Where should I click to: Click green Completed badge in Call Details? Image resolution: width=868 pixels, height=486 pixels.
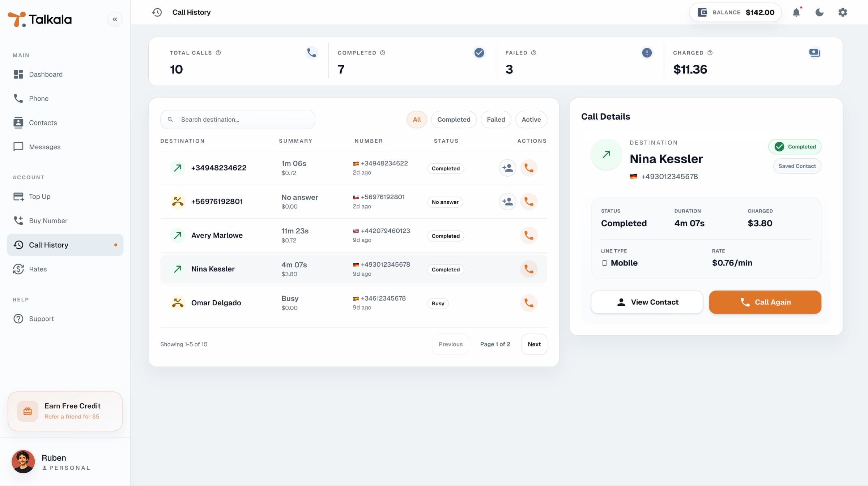(x=795, y=147)
